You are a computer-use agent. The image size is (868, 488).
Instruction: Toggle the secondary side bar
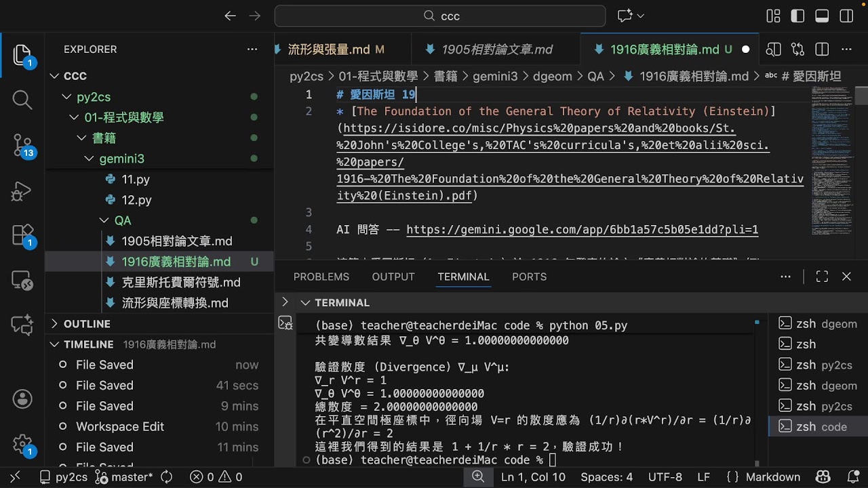[846, 16]
